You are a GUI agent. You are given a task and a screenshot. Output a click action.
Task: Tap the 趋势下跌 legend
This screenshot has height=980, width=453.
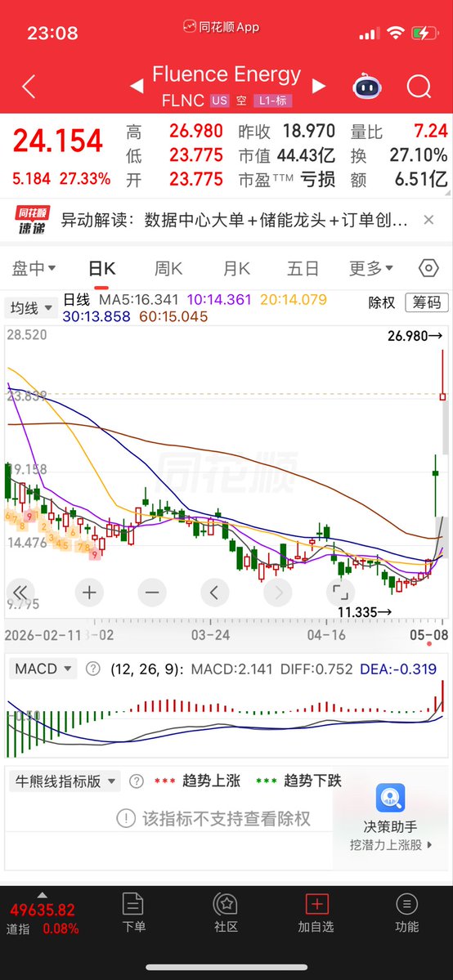click(x=313, y=781)
